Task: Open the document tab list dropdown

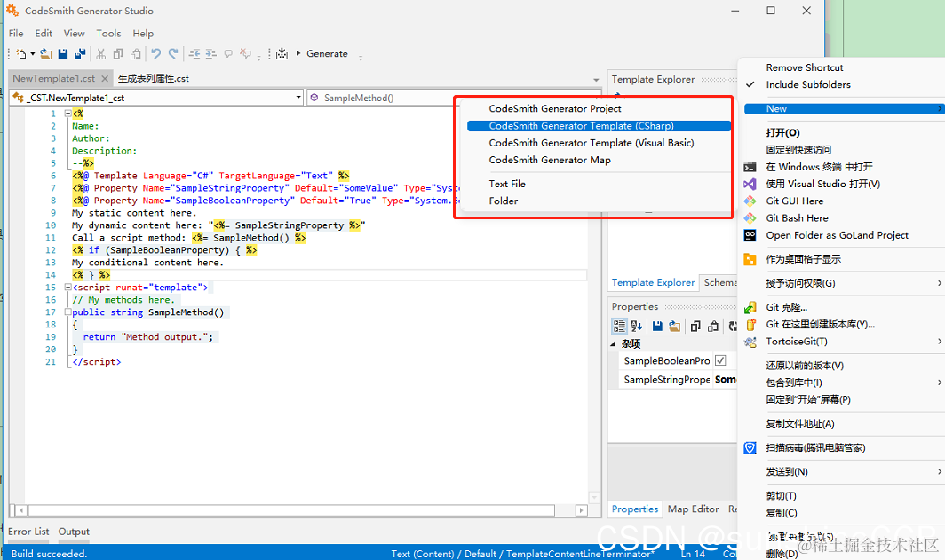Action: [596, 80]
